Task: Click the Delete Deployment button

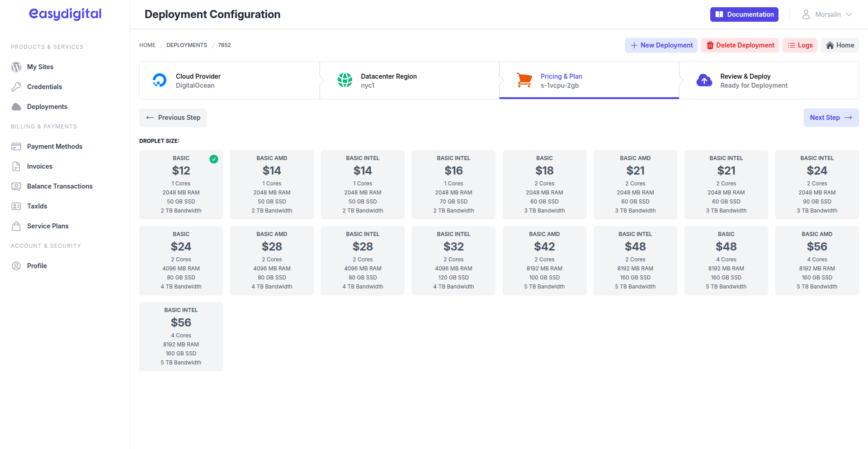Action: pyautogui.click(x=740, y=45)
